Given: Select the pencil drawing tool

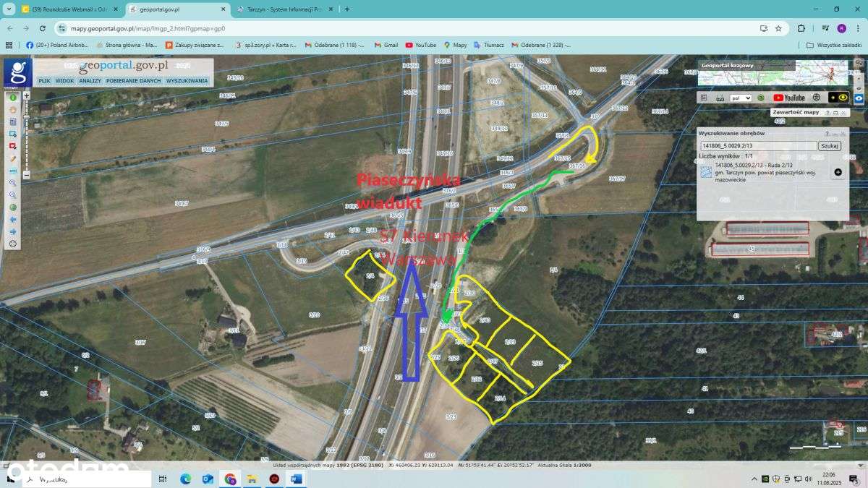Looking at the screenshot, I should (x=13, y=158).
